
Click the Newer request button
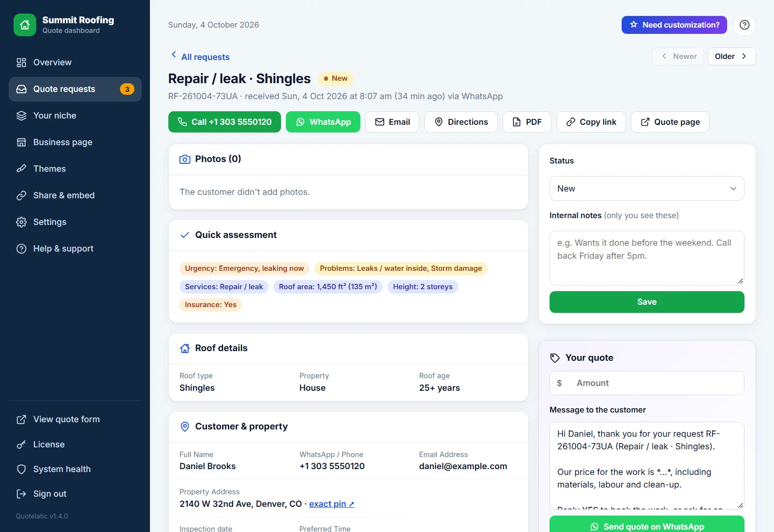[678, 56]
